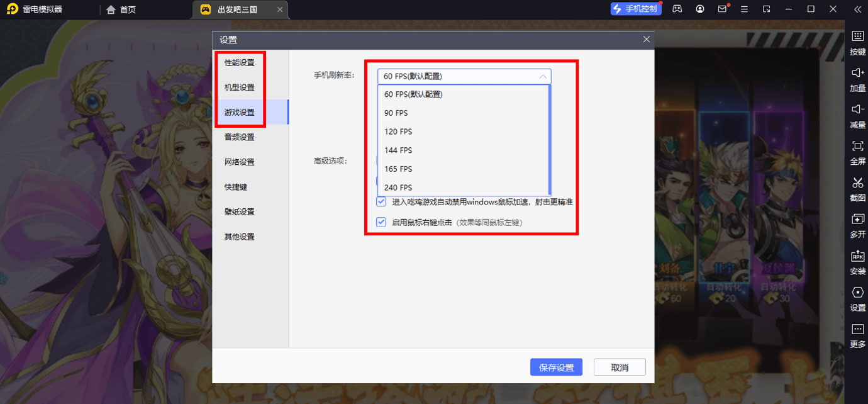Open the user account icon
Screen dimensions: 868x404
[700, 9]
